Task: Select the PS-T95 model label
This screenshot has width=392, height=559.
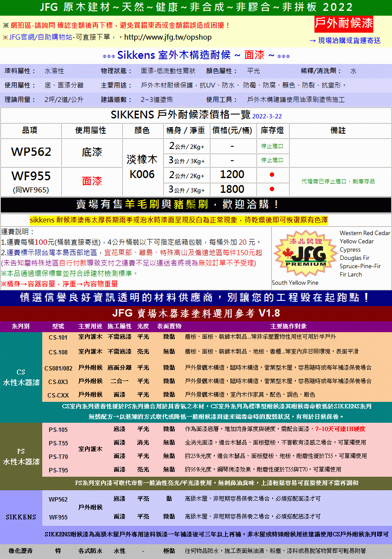Action: point(58,470)
